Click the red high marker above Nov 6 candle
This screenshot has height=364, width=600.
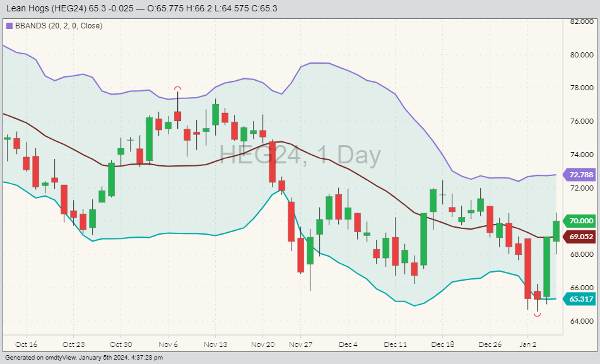(178, 89)
